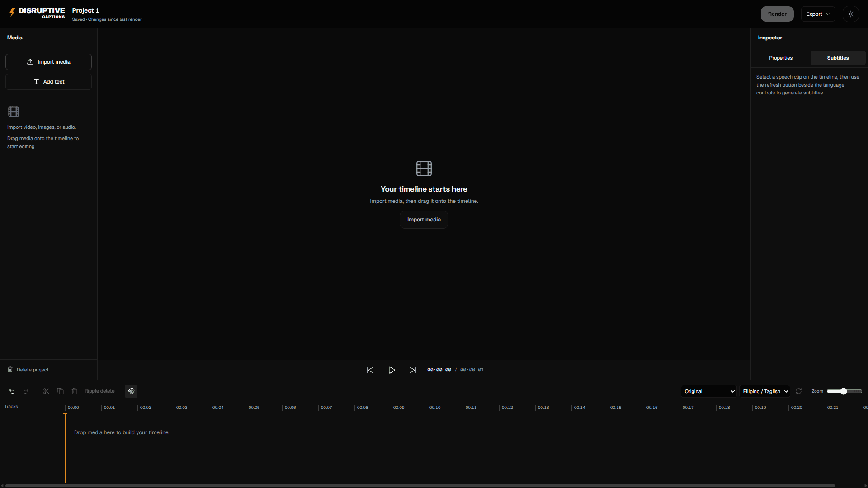The image size is (868, 488).
Task: Click the orange playhead marker
Action: (65, 413)
